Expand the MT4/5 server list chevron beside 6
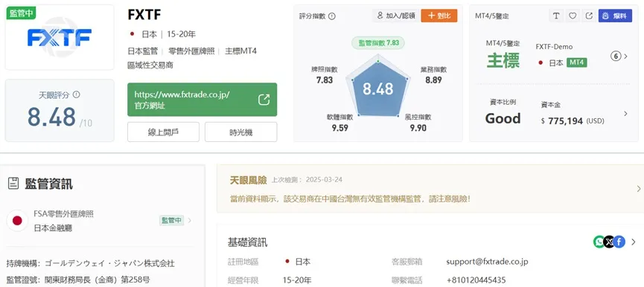This screenshot has width=644, height=287. 626,57
